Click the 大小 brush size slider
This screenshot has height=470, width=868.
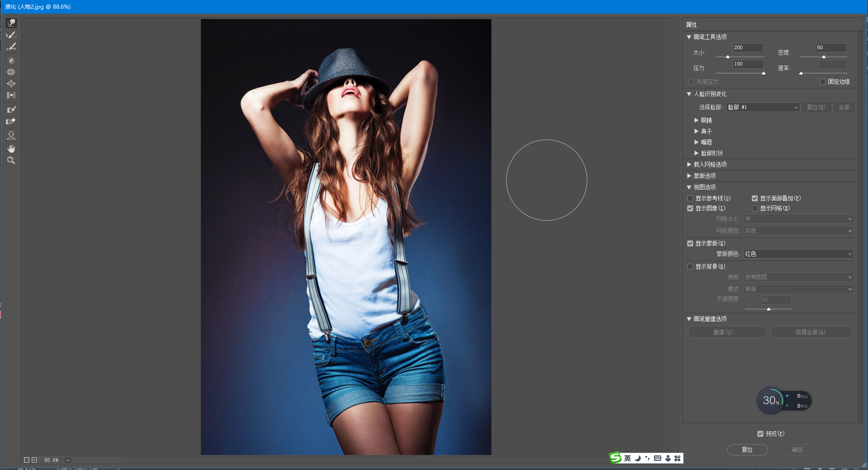tap(740, 57)
